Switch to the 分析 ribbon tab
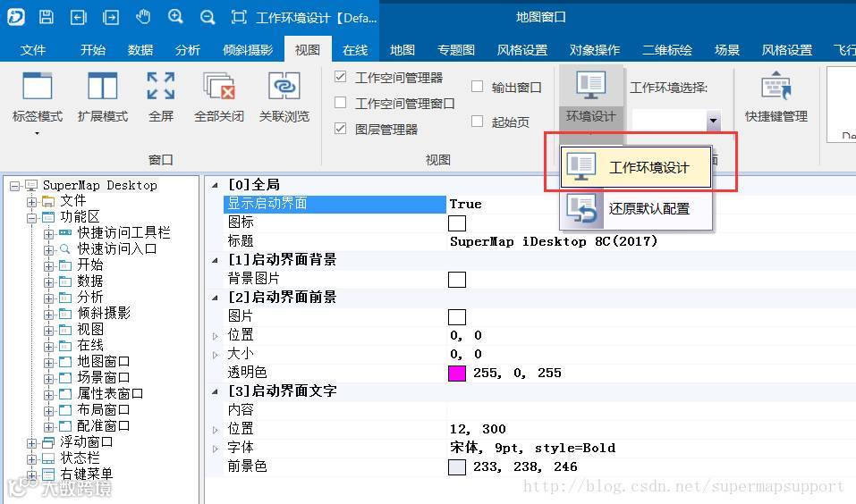 pyautogui.click(x=187, y=50)
